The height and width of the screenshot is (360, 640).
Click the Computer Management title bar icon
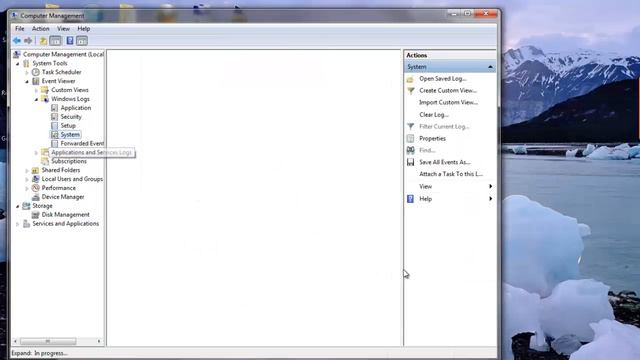14,16
